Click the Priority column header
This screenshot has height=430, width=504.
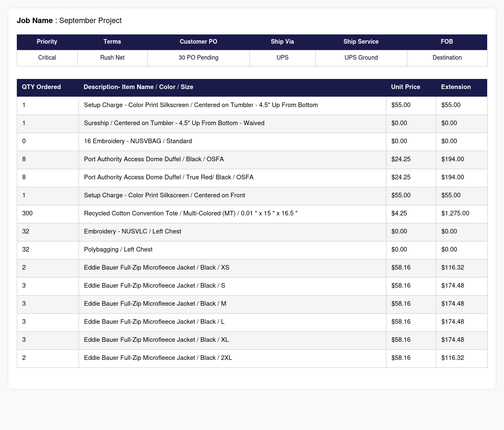pos(47,42)
